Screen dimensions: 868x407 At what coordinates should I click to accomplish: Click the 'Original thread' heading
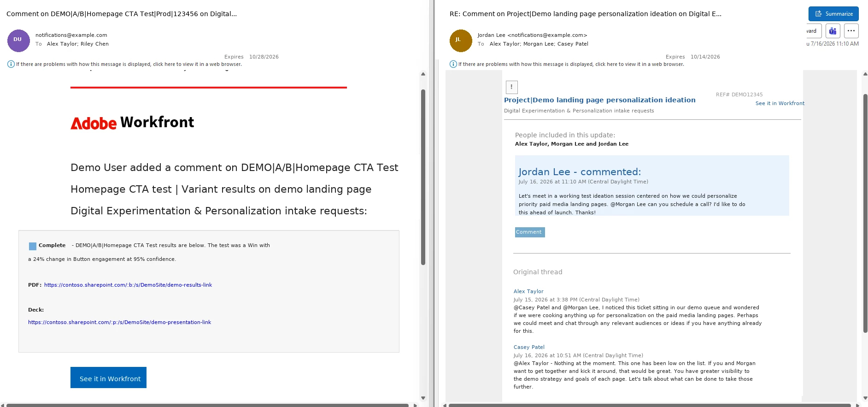pos(538,272)
